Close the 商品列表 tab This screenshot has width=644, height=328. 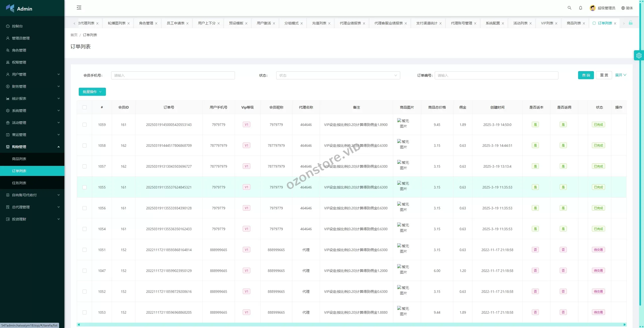pyautogui.click(x=584, y=23)
